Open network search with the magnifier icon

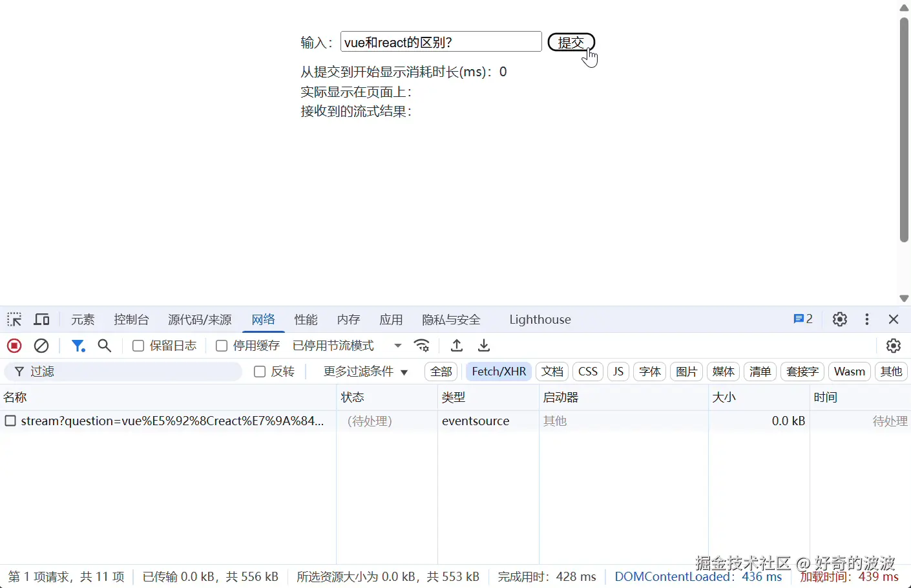pyautogui.click(x=105, y=346)
